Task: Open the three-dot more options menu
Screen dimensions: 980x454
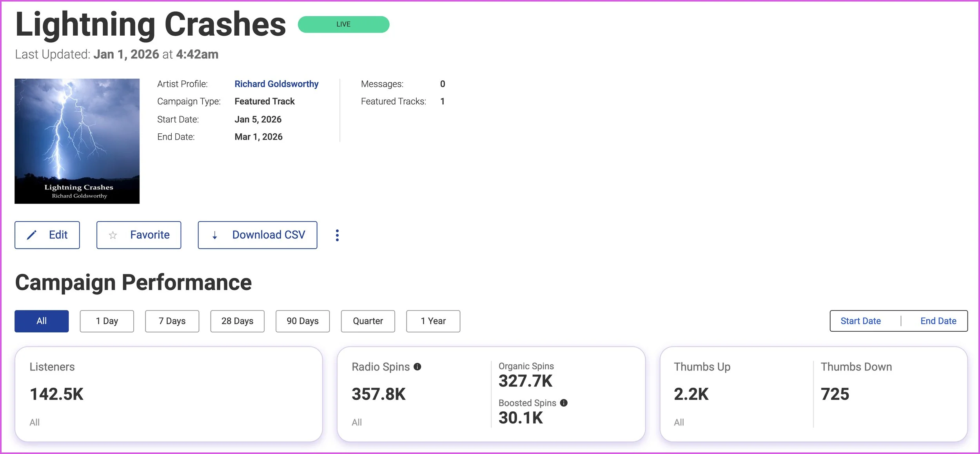Action: click(x=337, y=235)
